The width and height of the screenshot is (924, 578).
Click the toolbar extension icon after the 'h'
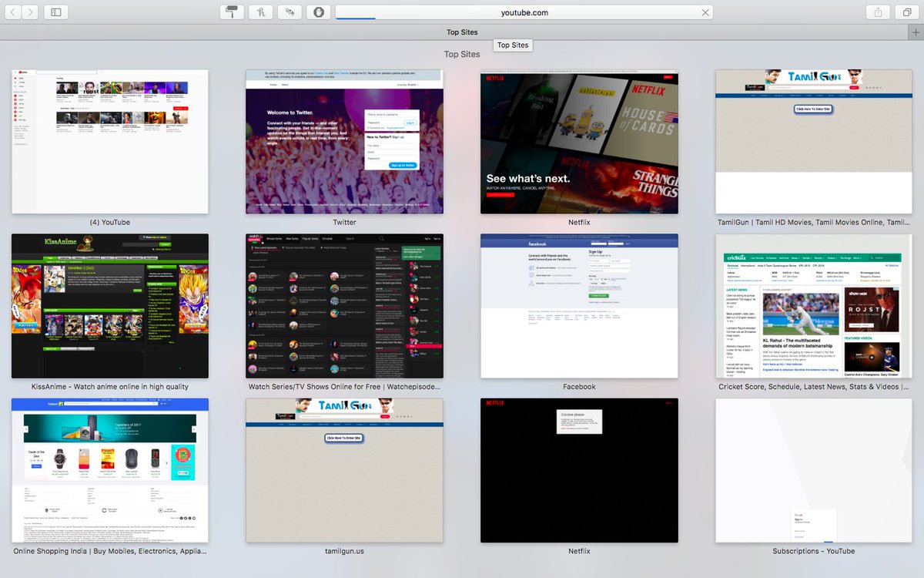click(x=290, y=12)
